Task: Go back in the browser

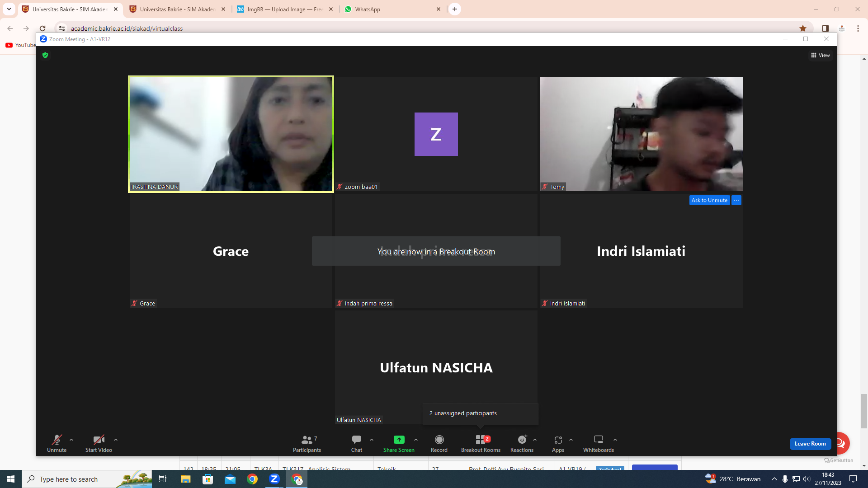Action: click(x=10, y=28)
